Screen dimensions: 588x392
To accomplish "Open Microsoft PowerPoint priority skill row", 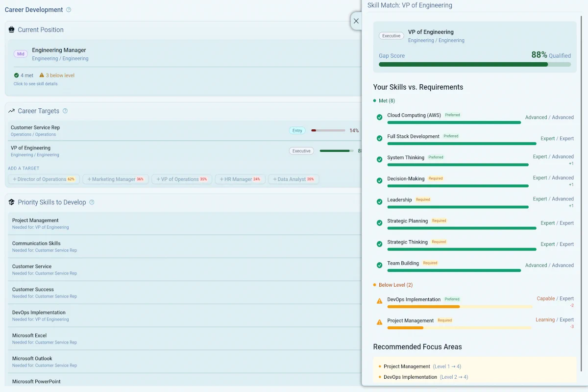I will [x=185, y=380].
